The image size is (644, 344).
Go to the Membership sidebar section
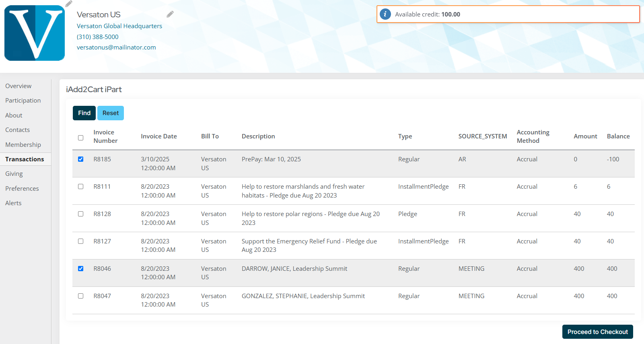click(23, 145)
